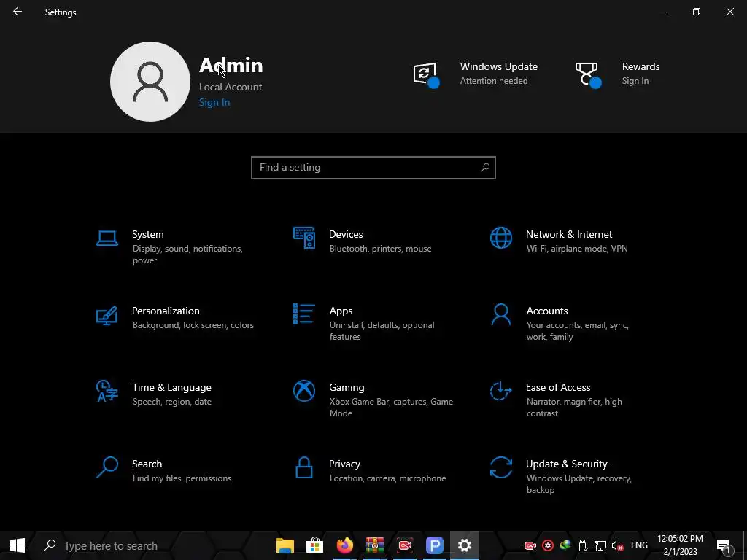Click the Accounts category title
Image resolution: width=747 pixels, height=560 pixels.
(547, 311)
